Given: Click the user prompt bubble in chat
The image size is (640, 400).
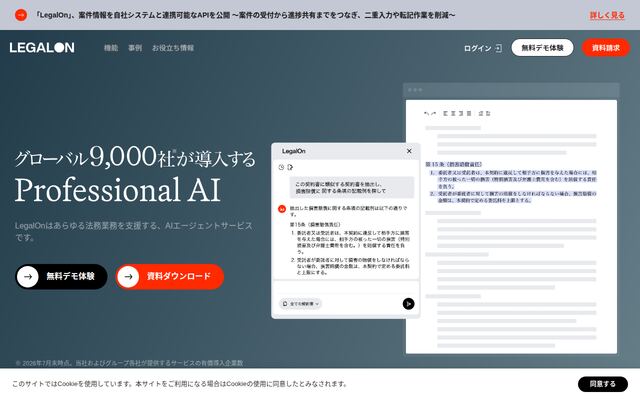Looking at the screenshot, I should 352,187.
